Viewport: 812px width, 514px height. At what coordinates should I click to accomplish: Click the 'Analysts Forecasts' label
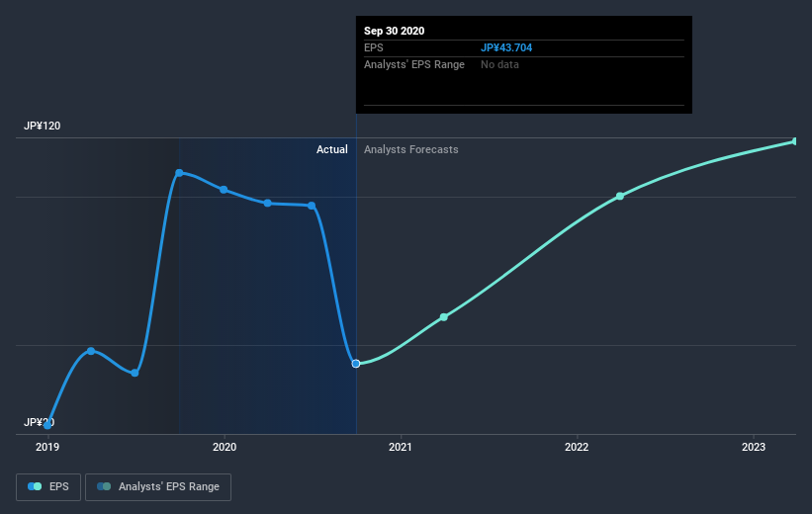coord(410,149)
